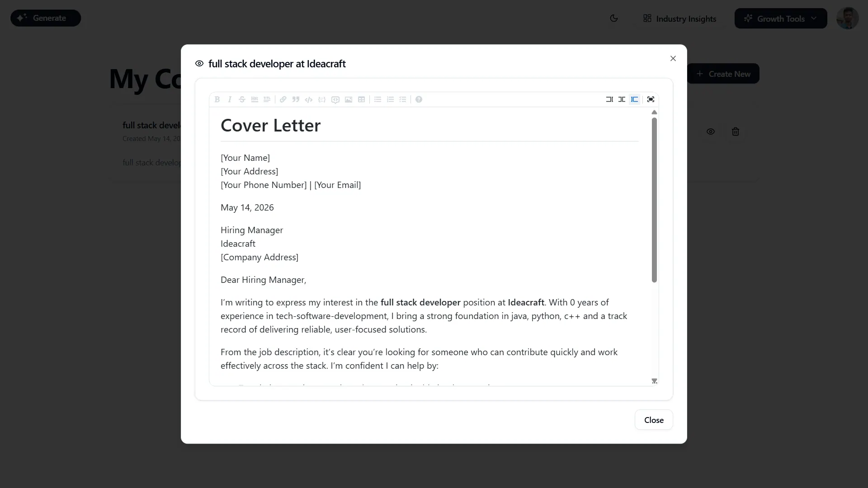Click the Close button at dialog bottom
This screenshot has width=868, height=488.
tap(654, 420)
